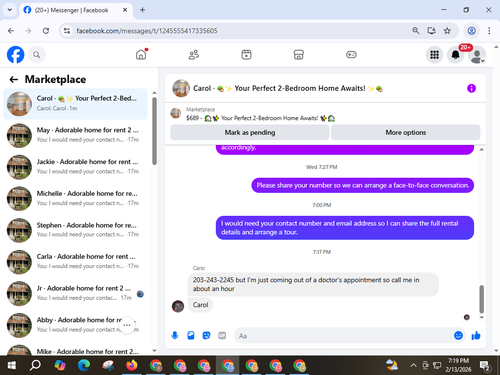This screenshot has height=375, width=500.
Task: Open the Video tab icon
Action: [x=246, y=55]
